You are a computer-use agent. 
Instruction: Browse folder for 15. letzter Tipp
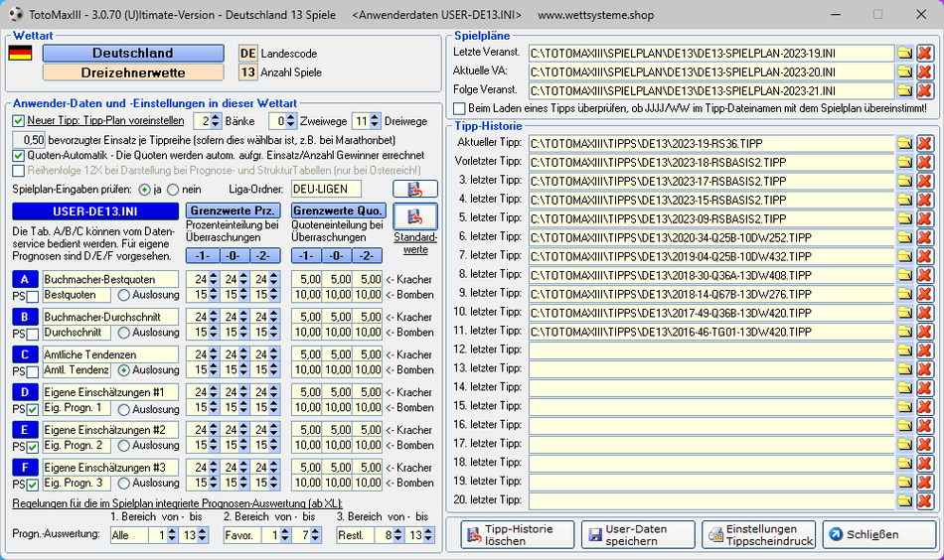(x=904, y=406)
